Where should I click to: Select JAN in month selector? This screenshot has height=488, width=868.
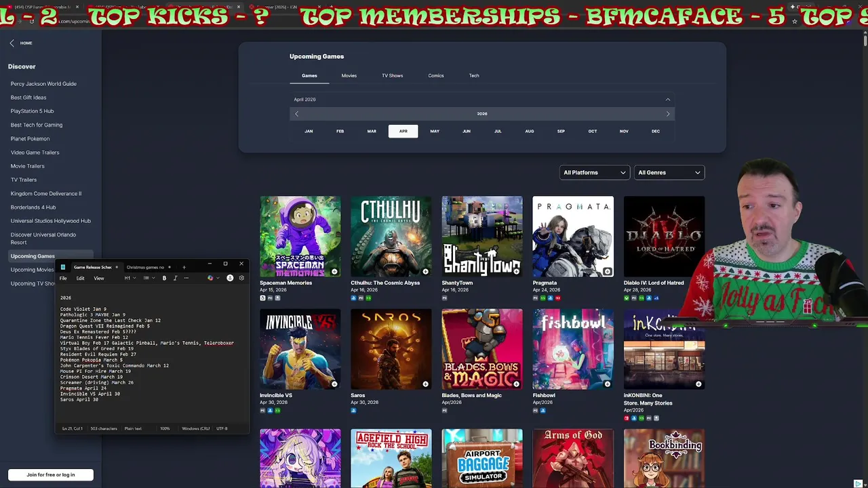click(x=309, y=131)
